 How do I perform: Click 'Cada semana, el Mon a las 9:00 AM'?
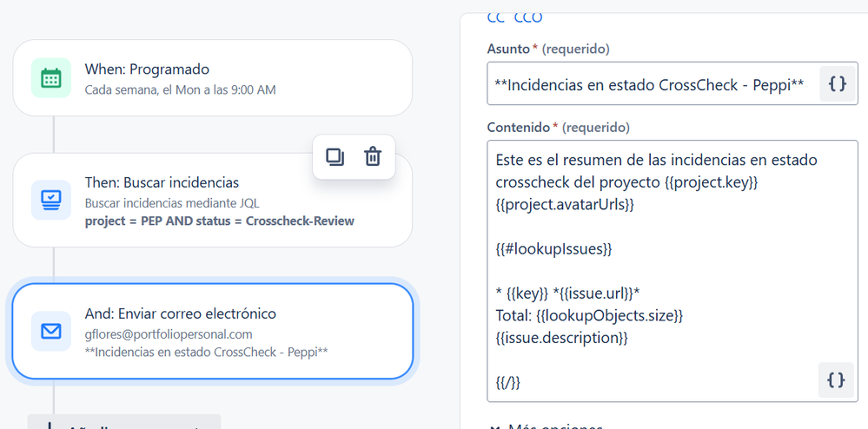[180, 89]
